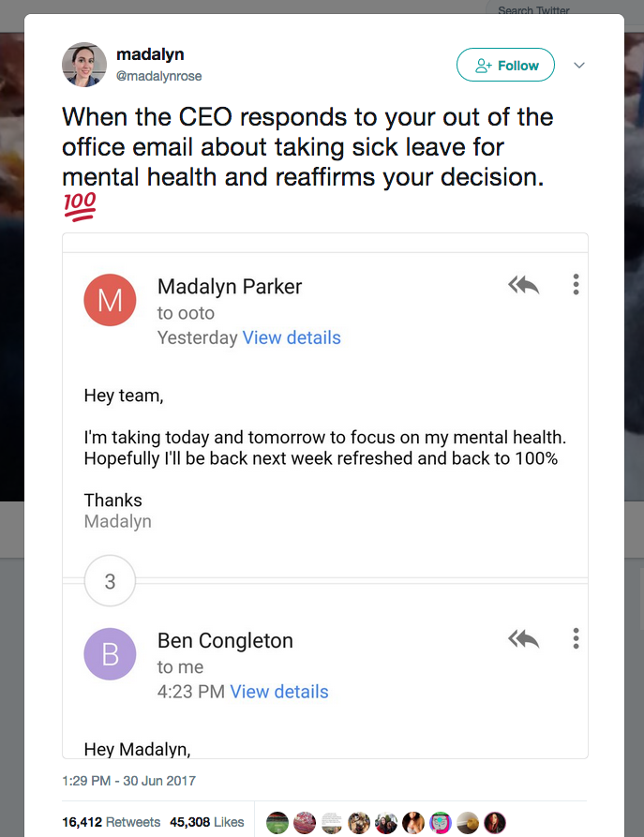Follow the madalyn account
This screenshot has width=644, height=837.
505,66
